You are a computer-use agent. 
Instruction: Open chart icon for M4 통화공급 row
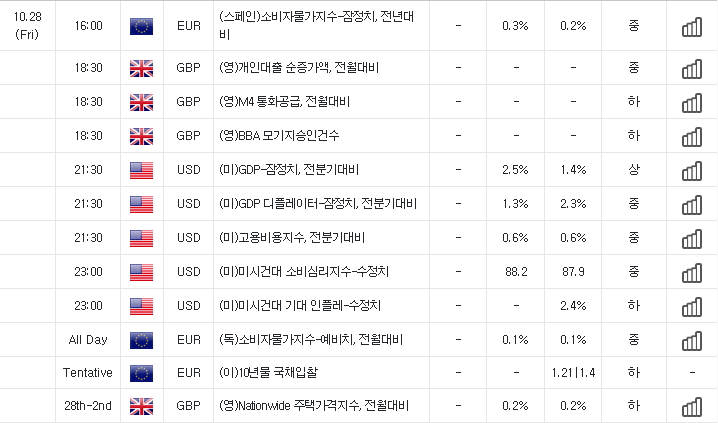[x=692, y=103]
